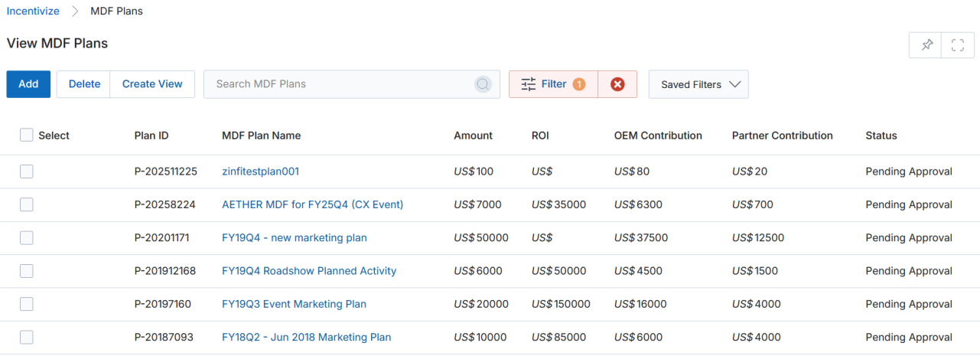This screenshot has width=980, height=356.
Task: Select plan ID P-202511225
Action: [x=166, y=171]
